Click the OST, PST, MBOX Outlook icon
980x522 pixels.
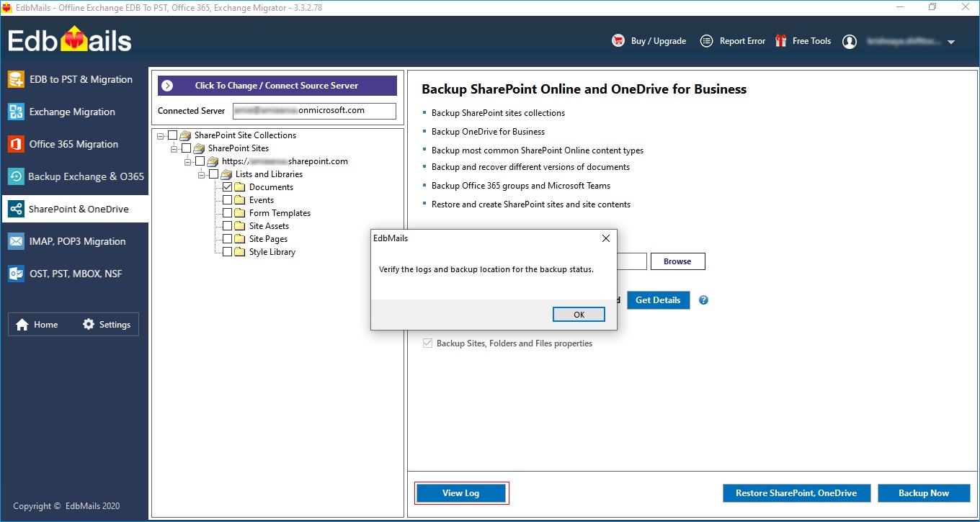(16, 274)
